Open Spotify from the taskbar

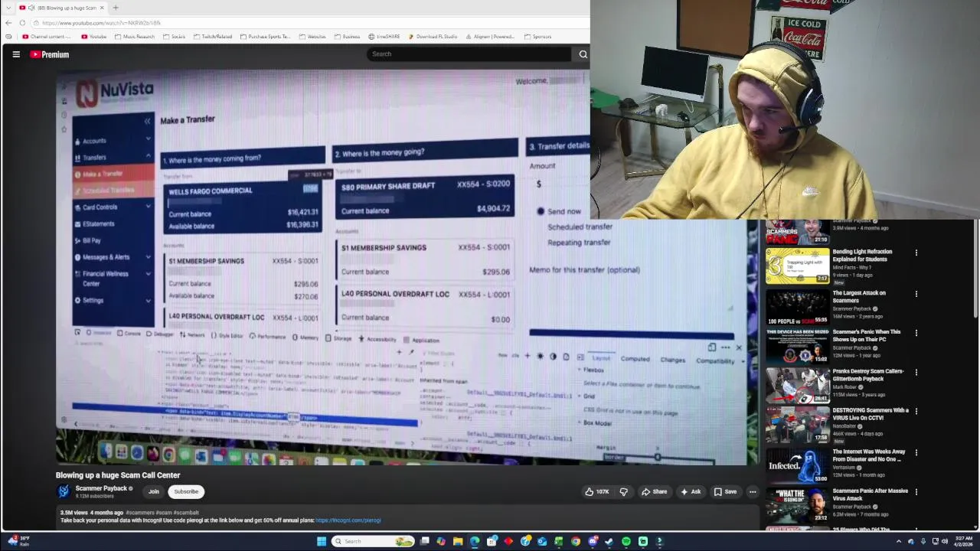point(626,542)
